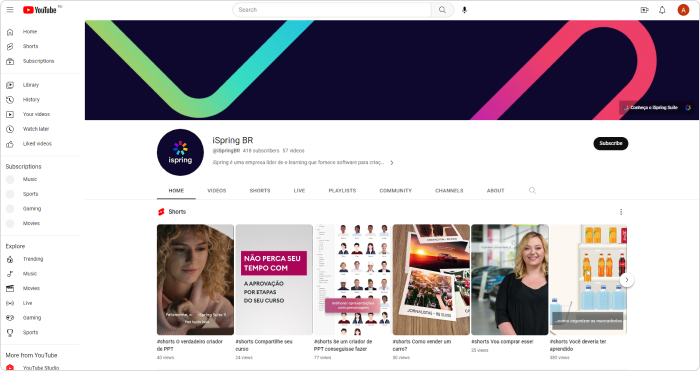This screenshot has height=371, width=700.
Task: Open the Live channel tab
Action: tap(299, 191)
